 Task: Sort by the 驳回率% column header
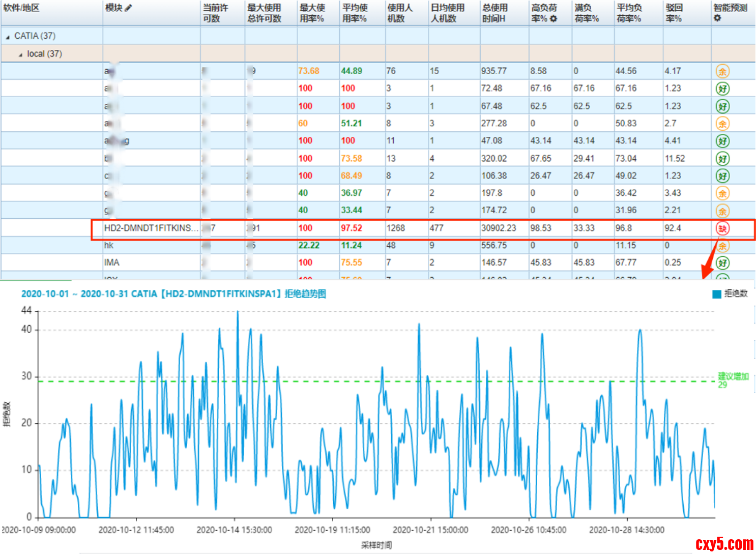pyautogui.click(x=674, y=13)
